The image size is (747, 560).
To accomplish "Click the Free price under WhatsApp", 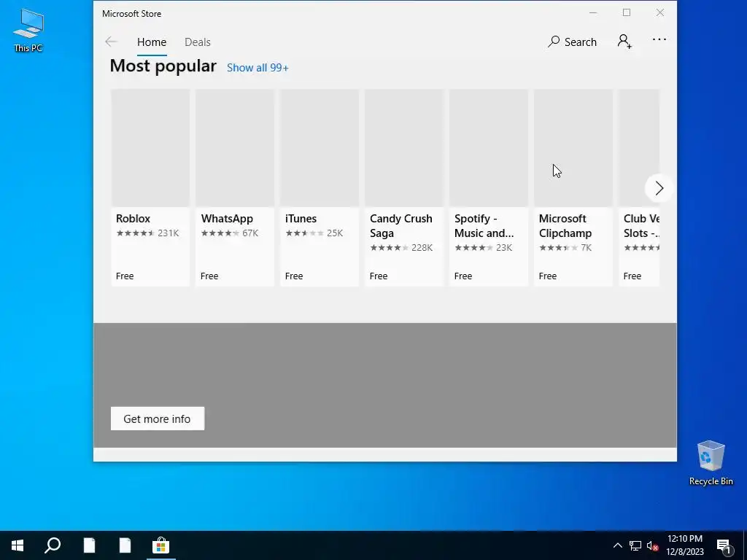I will coord(209,276).
